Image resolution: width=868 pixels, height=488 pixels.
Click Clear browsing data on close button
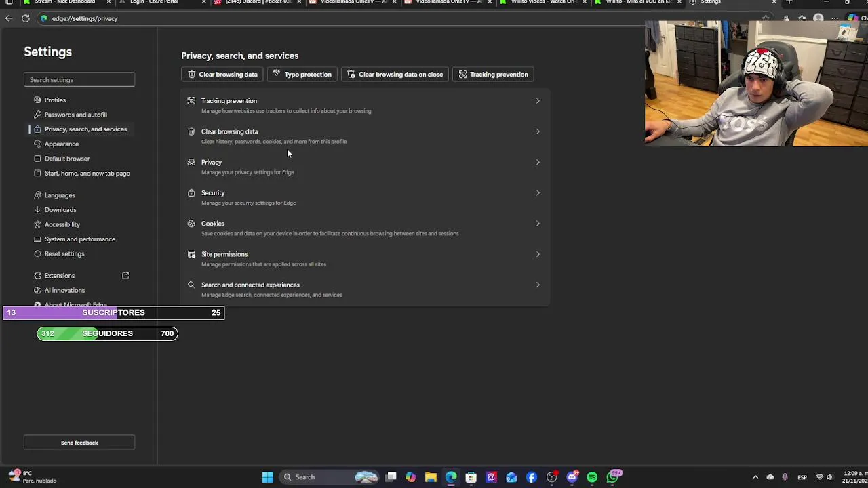click(x=395, y=75)
